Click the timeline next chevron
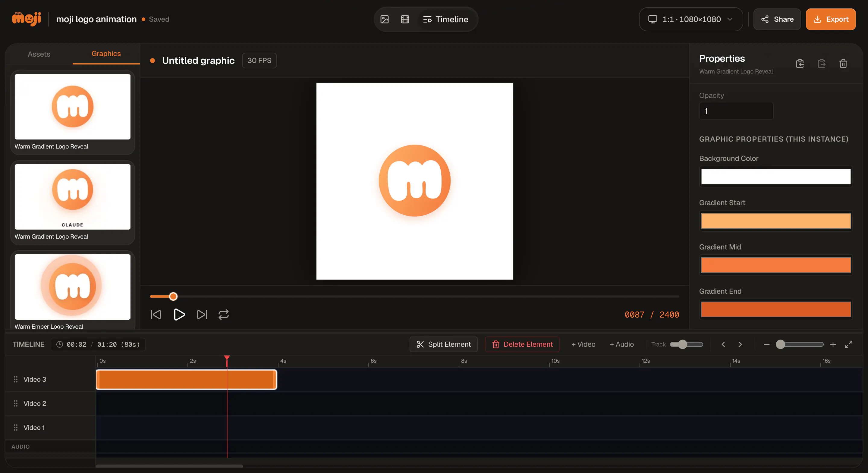 740,344
